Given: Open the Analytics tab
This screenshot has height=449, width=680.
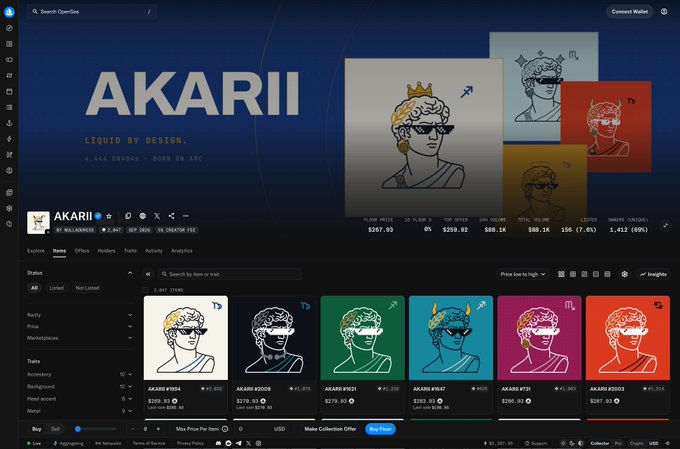Looking at the screenshot, I should click(x=182, y=251).
